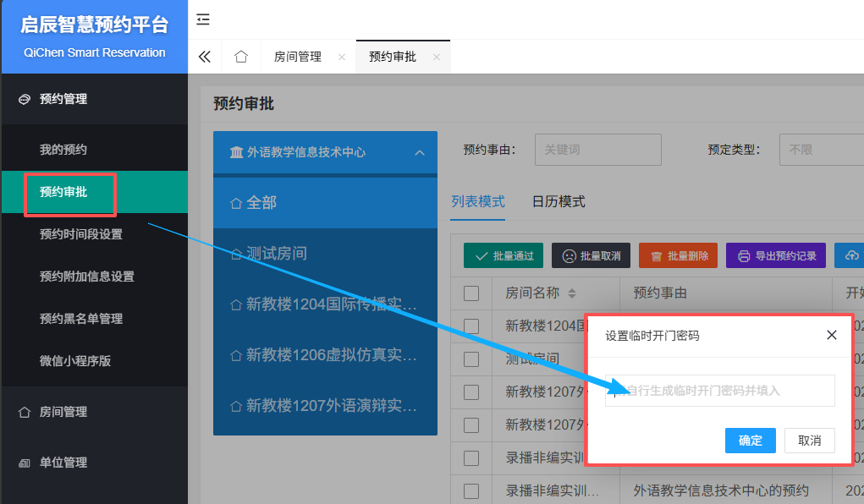Click the cloud upload icon button
864x504 pixels.
click(x=850, y=255)
